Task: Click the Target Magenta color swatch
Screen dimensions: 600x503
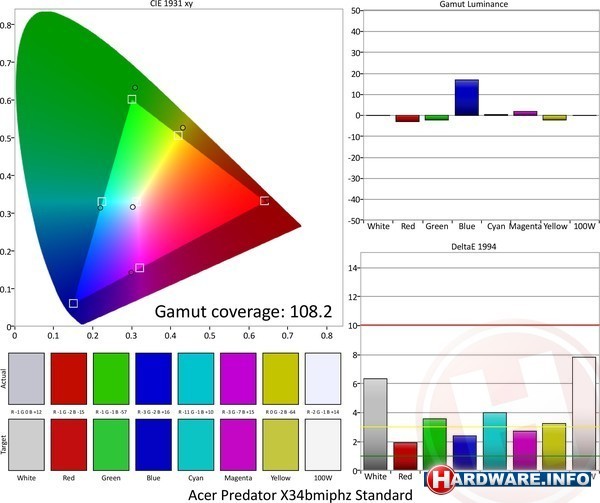Action: [238, 445]
